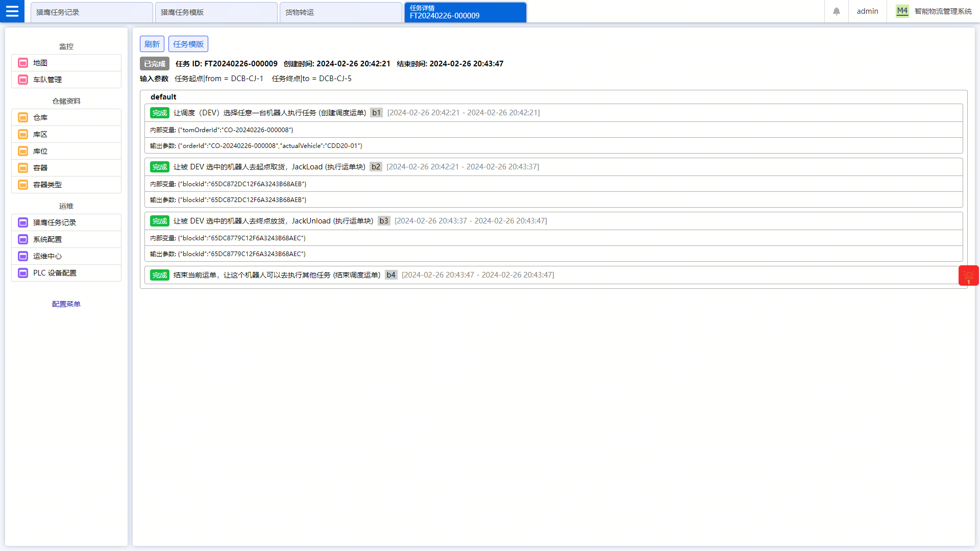Click the b3 block tag
This screenshot has width=980, height=551.
point(384,221)
